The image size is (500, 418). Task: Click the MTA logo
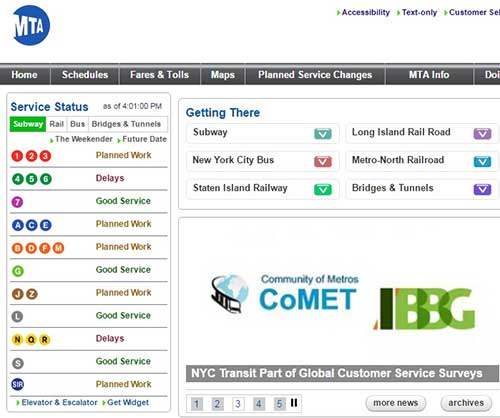pos(31,25)
